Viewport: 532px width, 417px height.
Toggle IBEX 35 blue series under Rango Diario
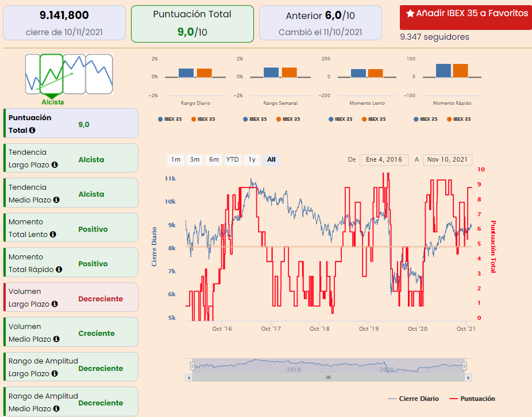tap(169, 119)
